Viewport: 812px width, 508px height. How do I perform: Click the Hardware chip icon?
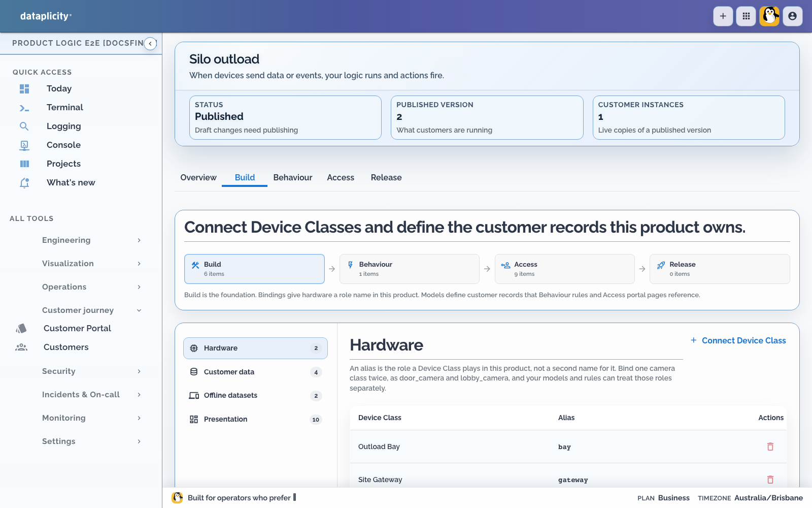coord(194,348)
